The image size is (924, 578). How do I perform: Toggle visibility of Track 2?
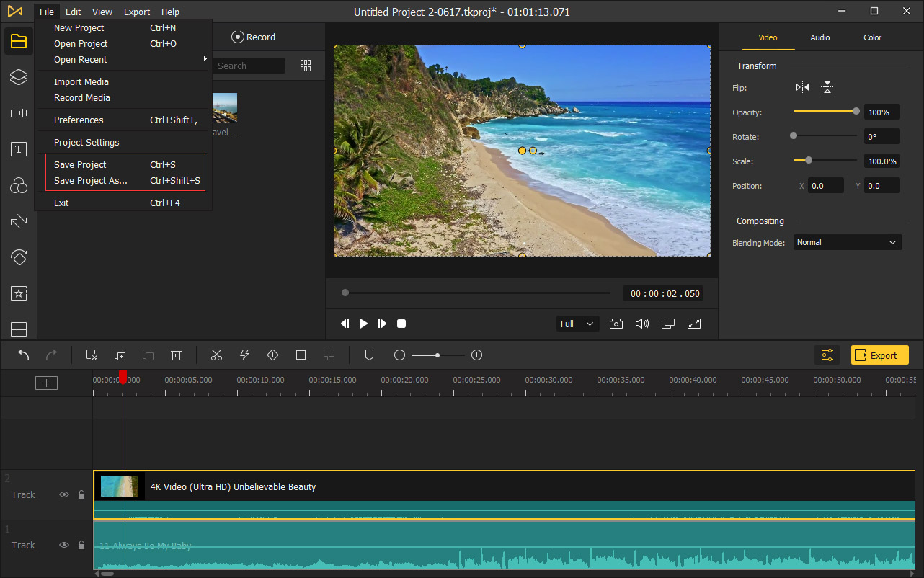click(x=64, y=494)
